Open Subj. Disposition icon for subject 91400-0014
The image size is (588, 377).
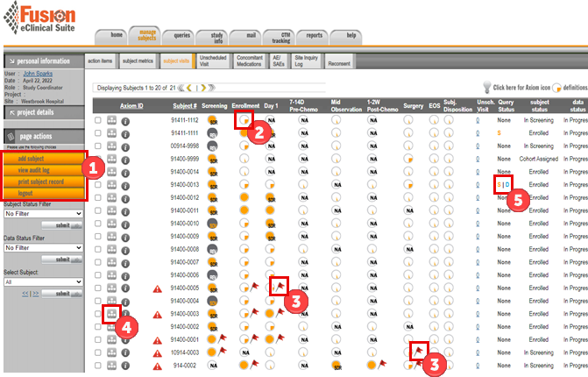[449, 172]
